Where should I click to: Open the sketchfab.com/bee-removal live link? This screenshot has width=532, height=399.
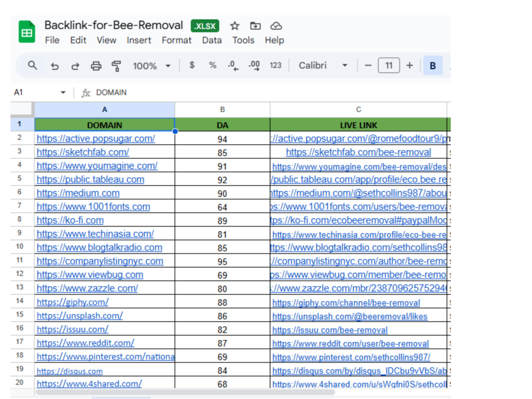tap(358, 152)
